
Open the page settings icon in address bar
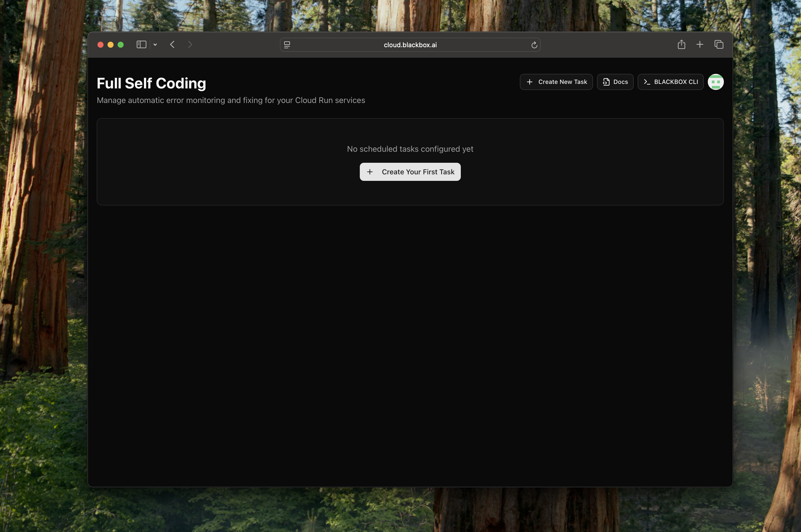287,45
